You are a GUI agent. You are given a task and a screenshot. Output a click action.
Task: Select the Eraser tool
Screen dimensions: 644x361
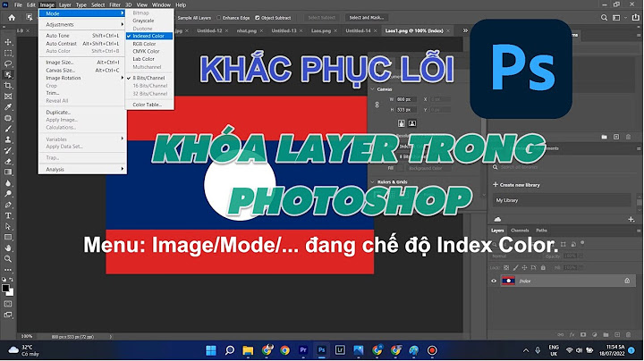(8, 161)
